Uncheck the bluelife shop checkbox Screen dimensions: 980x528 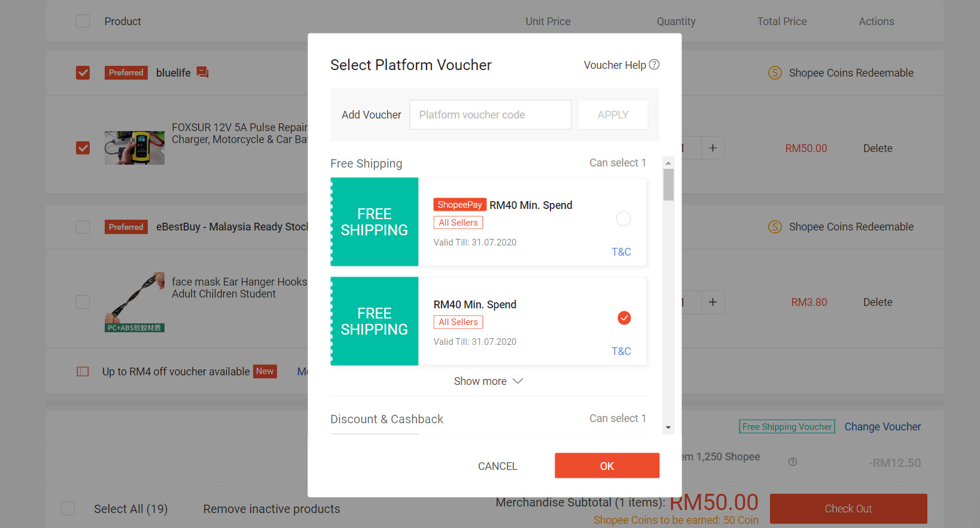83,73
